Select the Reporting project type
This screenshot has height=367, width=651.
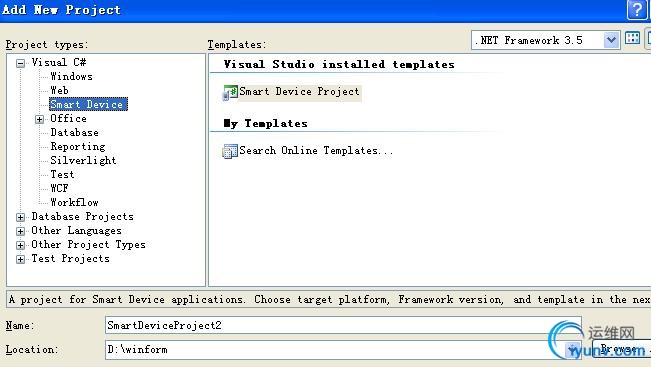coord(78,147)
